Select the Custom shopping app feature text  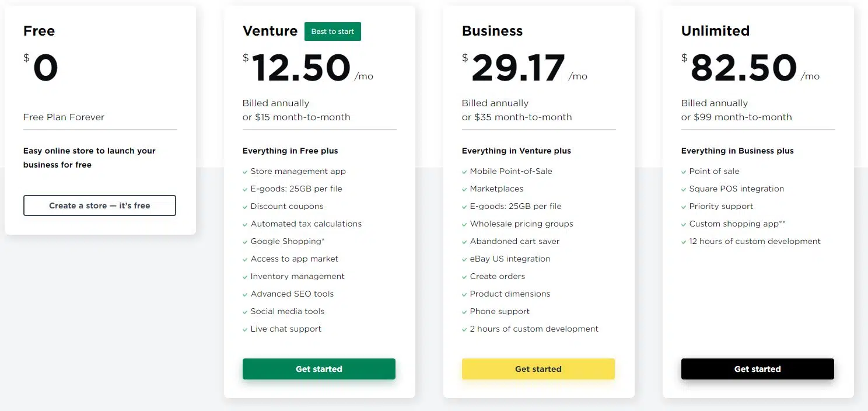(737, 224)
